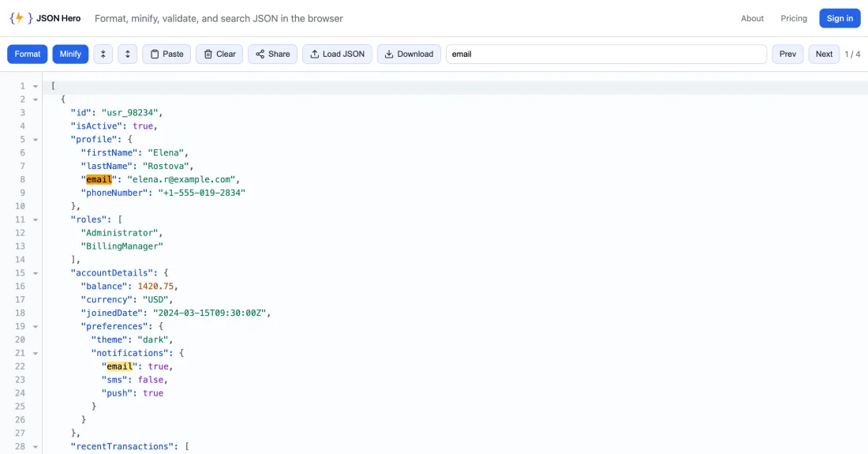Viewport: 868px width, 454px height.
Task: Click the "Elena" first name value
Action: (x=166, y=153)
